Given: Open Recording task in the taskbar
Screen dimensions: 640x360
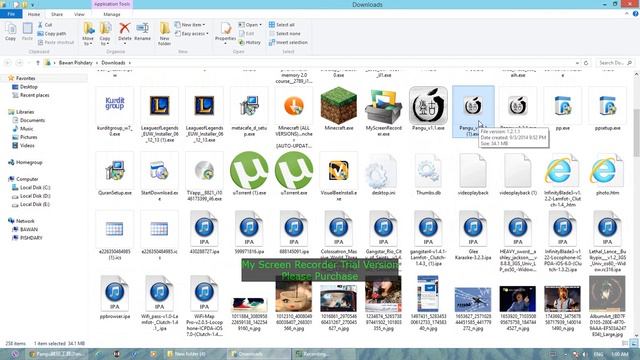Looking at the screenshot, I should point(324,354).
